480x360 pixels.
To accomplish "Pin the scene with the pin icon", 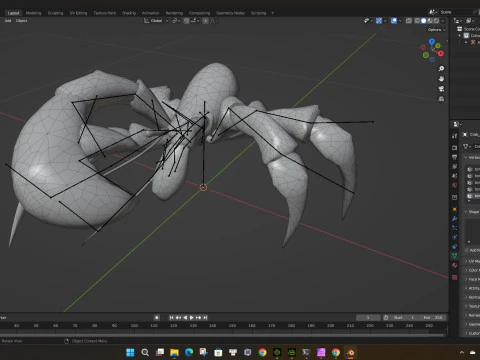I will tap(475, 12).
